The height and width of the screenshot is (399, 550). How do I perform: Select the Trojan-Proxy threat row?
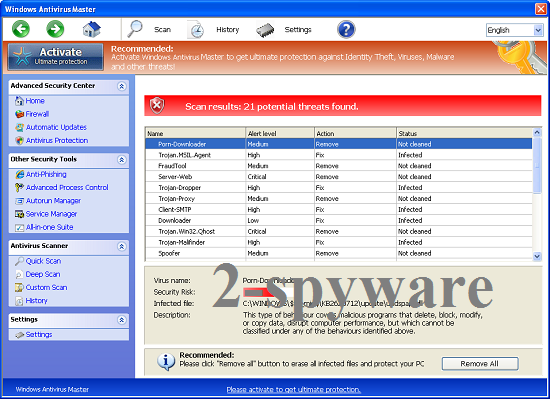click(339, 198)
